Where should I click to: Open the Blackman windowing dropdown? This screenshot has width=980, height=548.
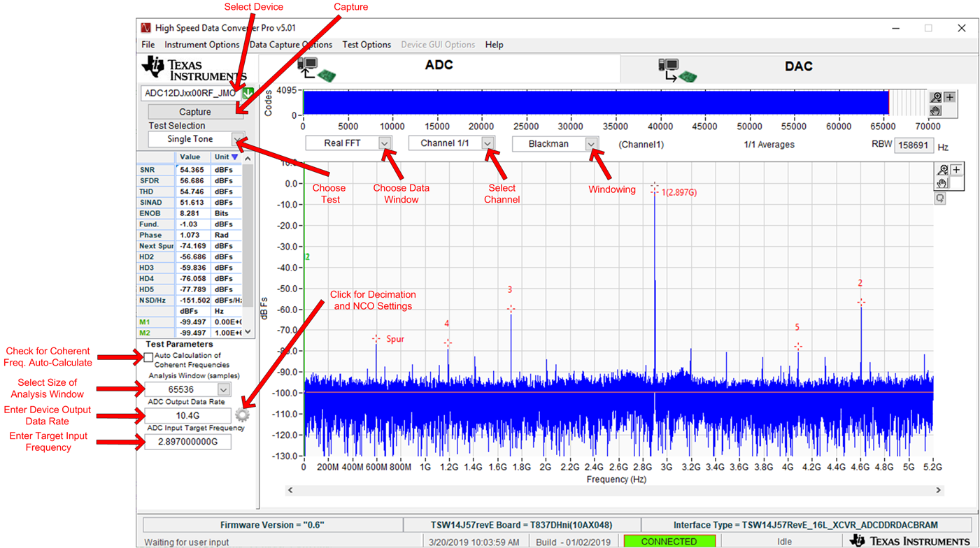tap(591, 144)
